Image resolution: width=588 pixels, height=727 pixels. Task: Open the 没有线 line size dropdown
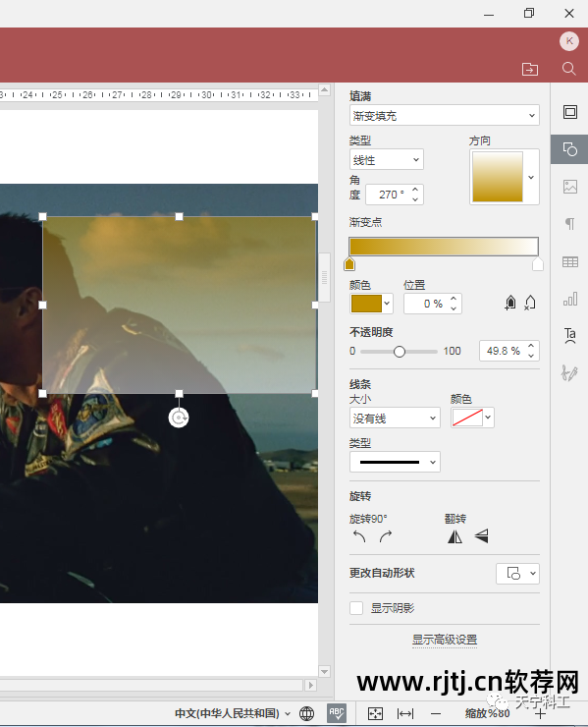coord(395,419)
